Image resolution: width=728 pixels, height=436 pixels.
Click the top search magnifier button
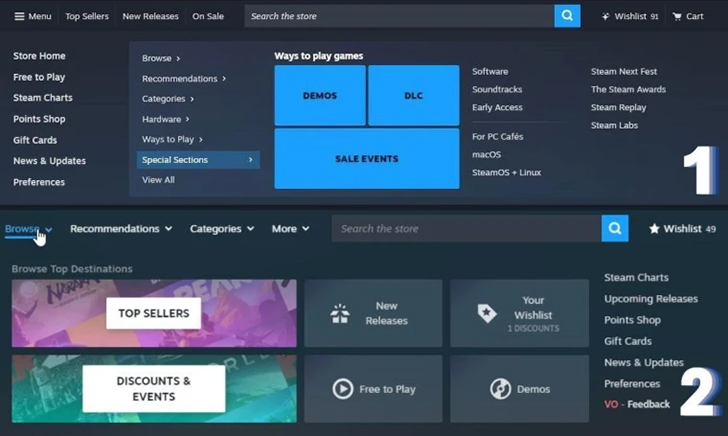click(567, 16)
